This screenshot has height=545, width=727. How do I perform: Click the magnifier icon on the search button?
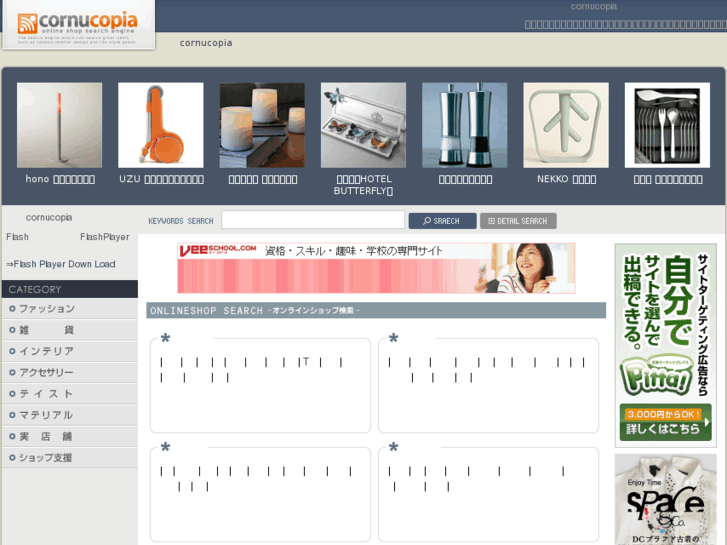427,221
